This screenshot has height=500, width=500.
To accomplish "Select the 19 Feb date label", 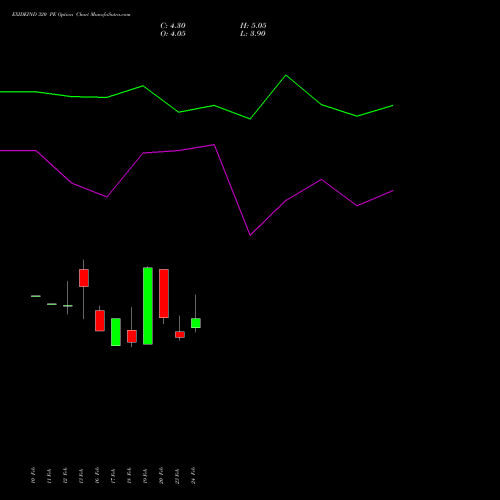I will 145,475.
